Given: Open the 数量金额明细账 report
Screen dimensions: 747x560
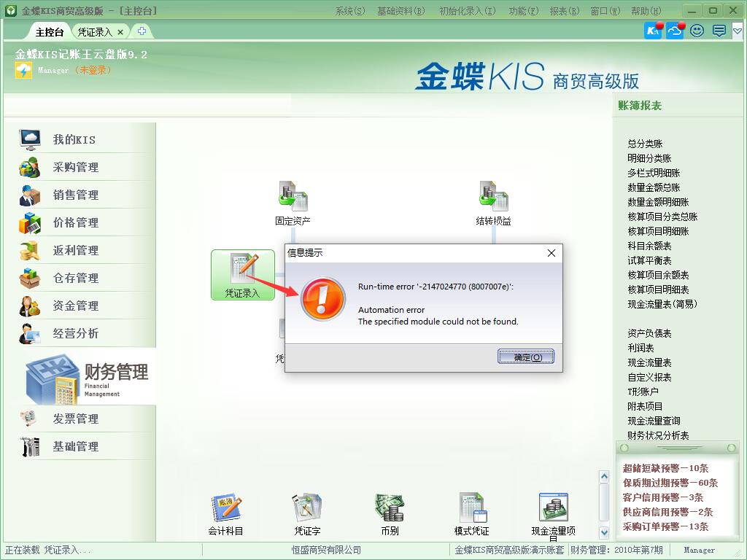Looking at the screenshot, I should [x=658, y=202].
